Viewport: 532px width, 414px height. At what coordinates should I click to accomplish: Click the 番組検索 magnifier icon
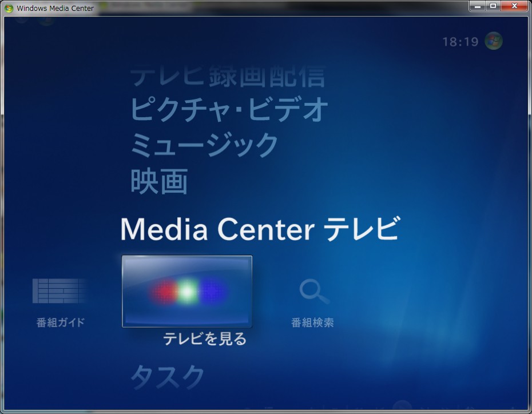click(314, 291)
